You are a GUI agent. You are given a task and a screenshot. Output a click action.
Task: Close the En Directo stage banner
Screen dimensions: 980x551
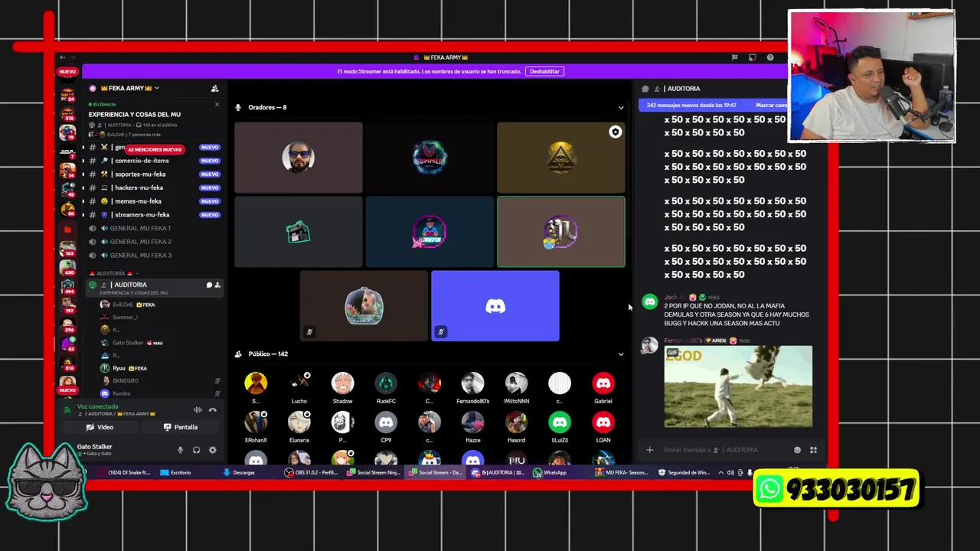pyautogui.click(x=217, y=105)
